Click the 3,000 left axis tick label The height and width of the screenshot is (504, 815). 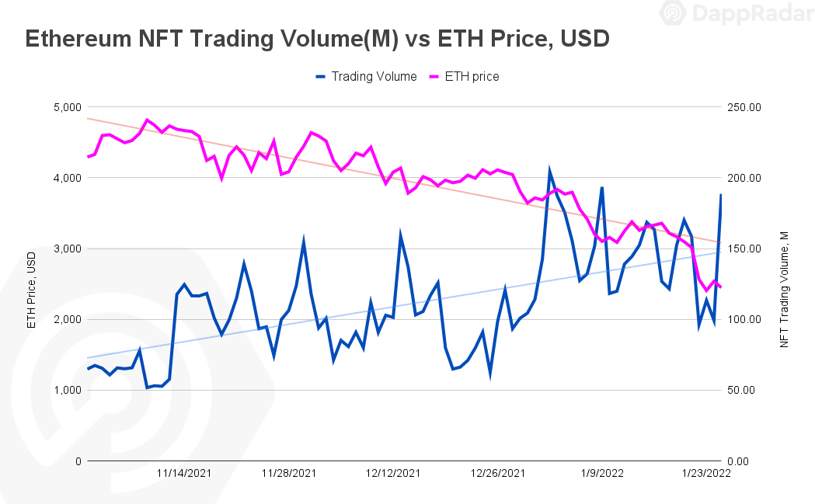pyautogui.click(x=68, y=249)
